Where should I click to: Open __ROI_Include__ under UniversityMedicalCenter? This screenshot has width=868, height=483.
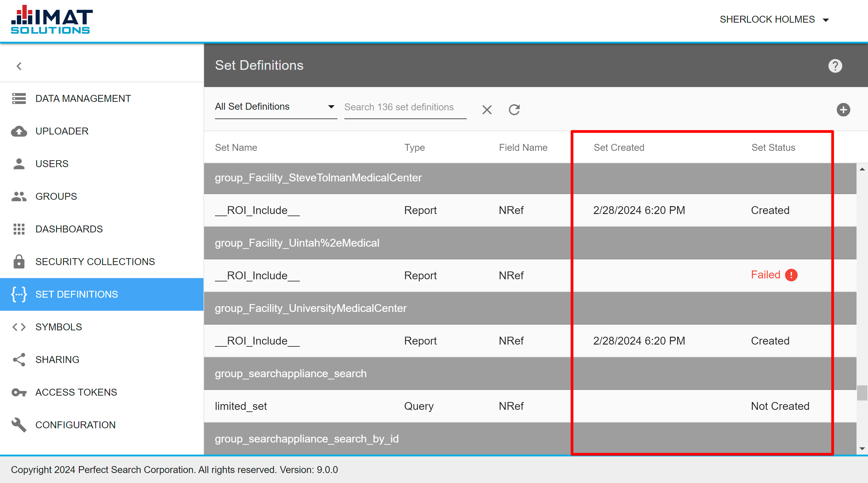530,341
